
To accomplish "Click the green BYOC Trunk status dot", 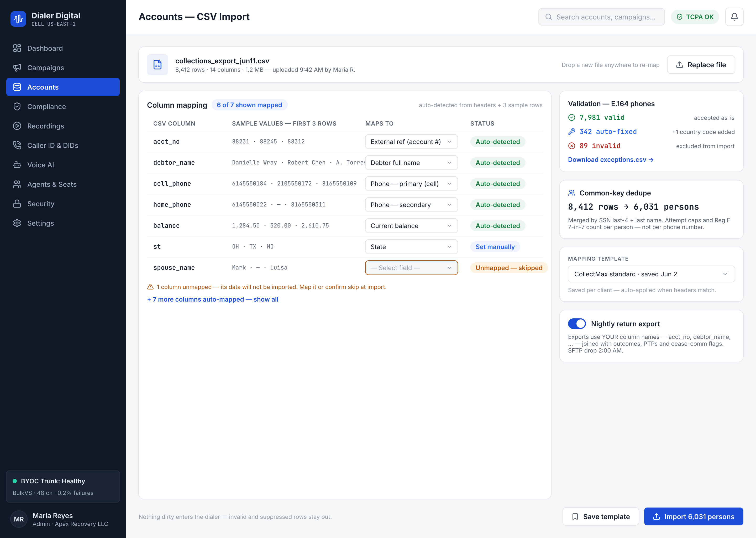I will (14, 481).
